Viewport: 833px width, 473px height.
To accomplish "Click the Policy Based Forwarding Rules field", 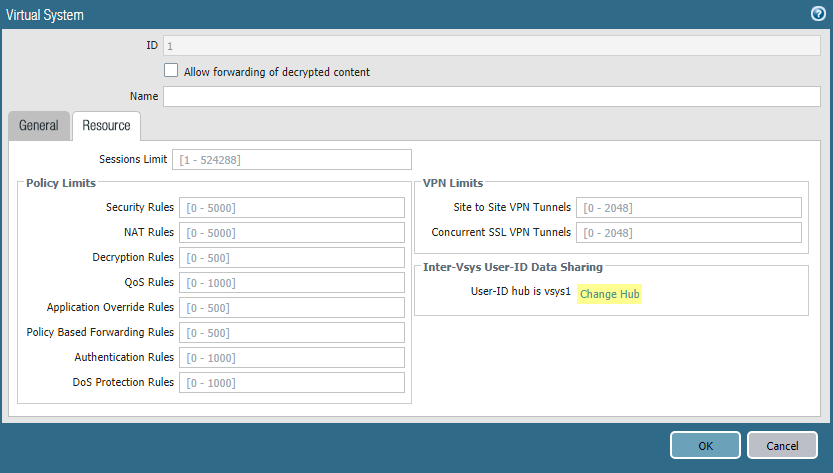I will point(292,332).
